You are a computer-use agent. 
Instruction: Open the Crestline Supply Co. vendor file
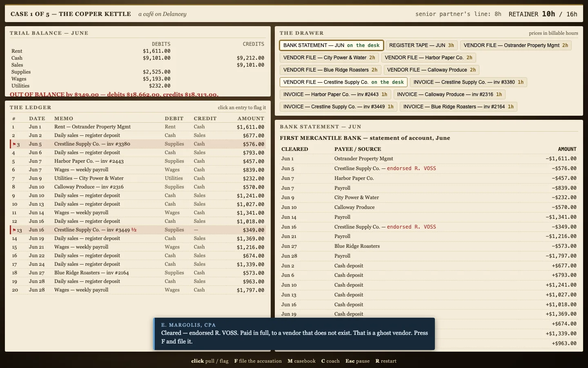point(343,82)
